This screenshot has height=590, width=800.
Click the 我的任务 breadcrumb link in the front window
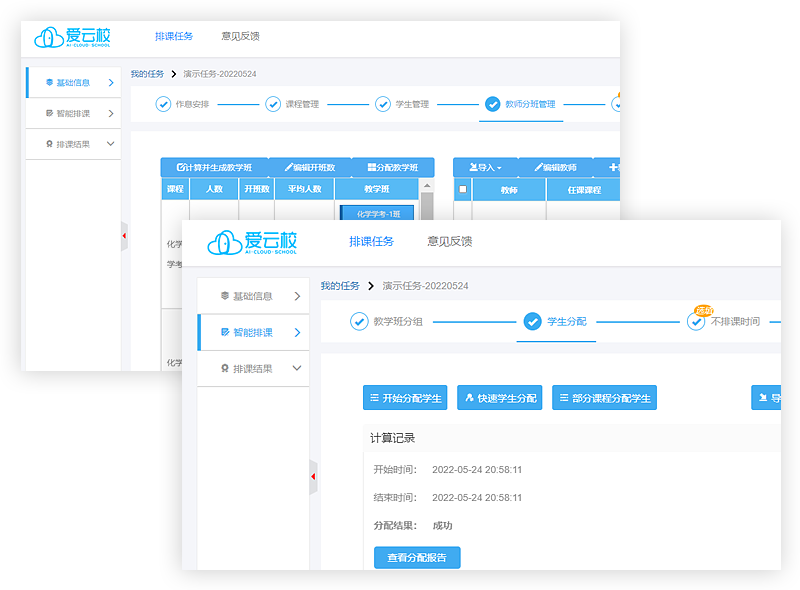coord(340,286)
